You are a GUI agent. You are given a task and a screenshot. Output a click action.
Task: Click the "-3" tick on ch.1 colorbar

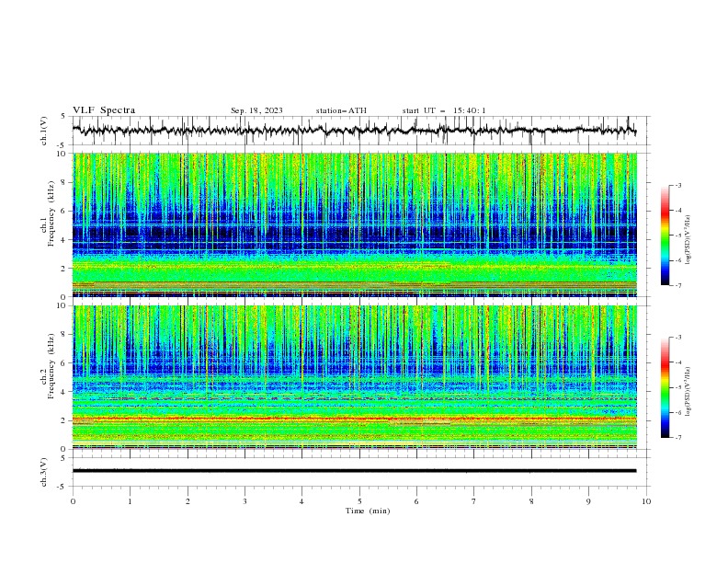(x=678, y=185)
